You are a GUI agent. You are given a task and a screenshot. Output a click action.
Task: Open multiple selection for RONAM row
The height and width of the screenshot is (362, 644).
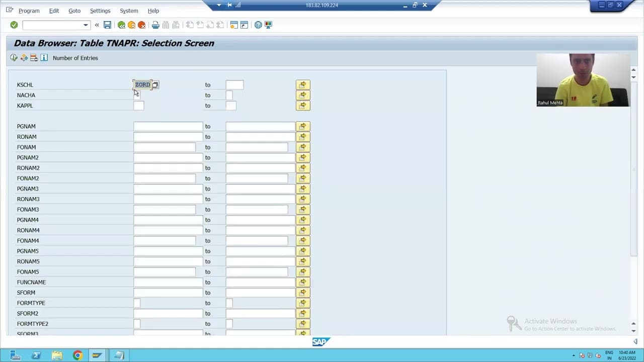(303, 137)
